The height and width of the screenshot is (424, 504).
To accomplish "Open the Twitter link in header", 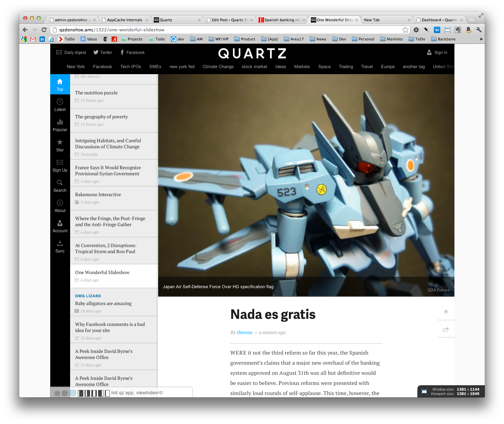I will click(x=103, y=53).
